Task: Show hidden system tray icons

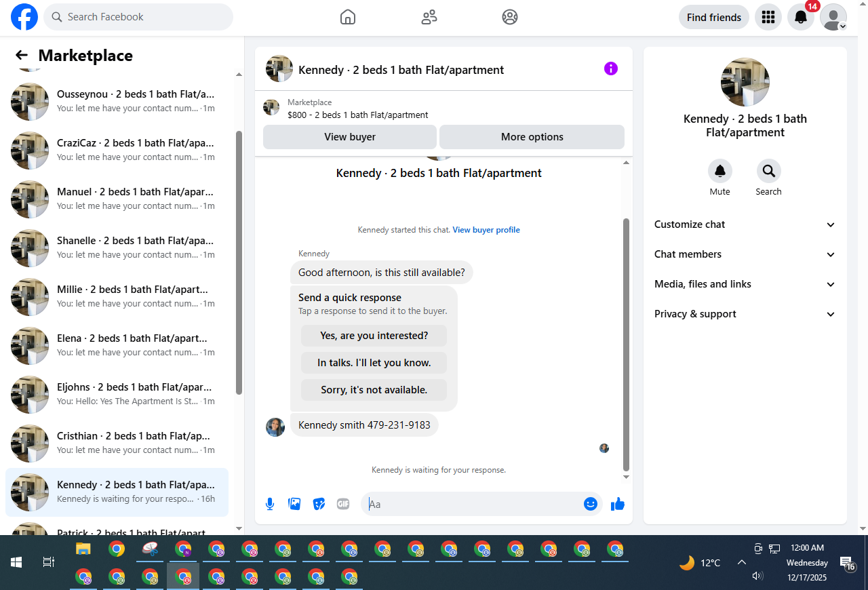Action: tap(742, 562)
